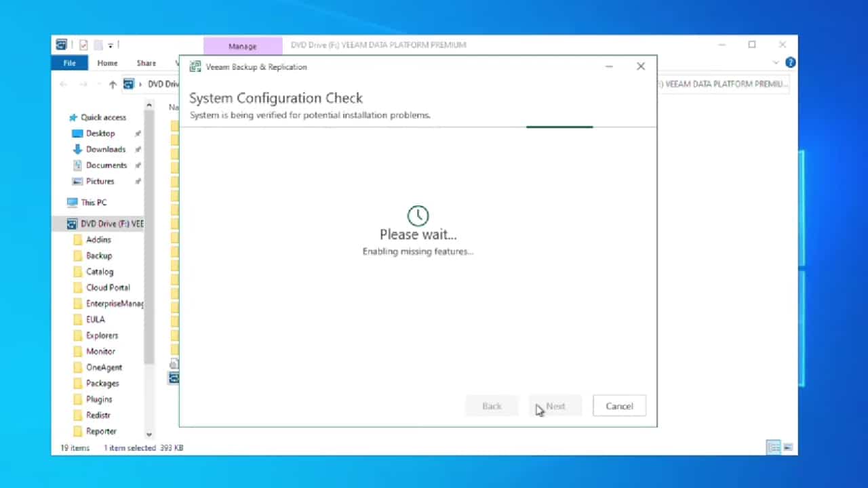
Task: Click the Properties checkmark icon in title bar
Action: pos(83,45)
